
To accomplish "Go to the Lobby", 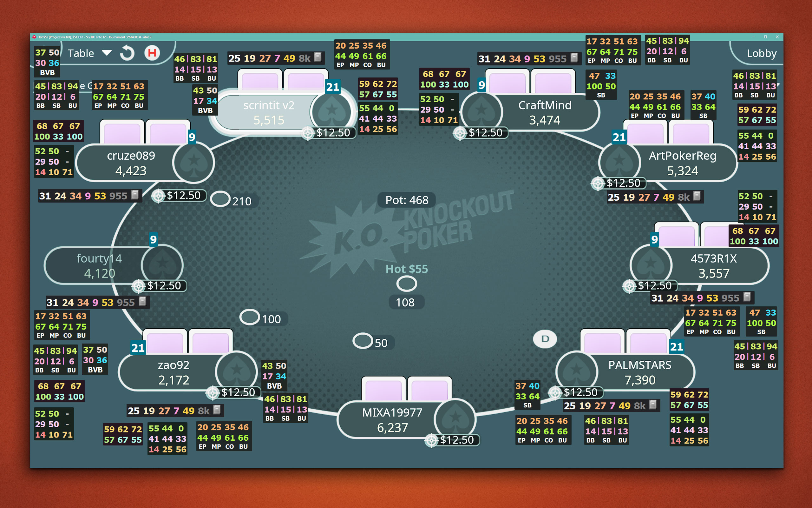I will click(761, 53).
